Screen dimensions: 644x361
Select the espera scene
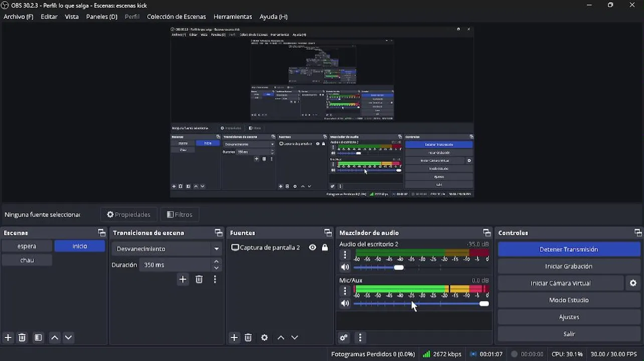[x=27, y=246]
